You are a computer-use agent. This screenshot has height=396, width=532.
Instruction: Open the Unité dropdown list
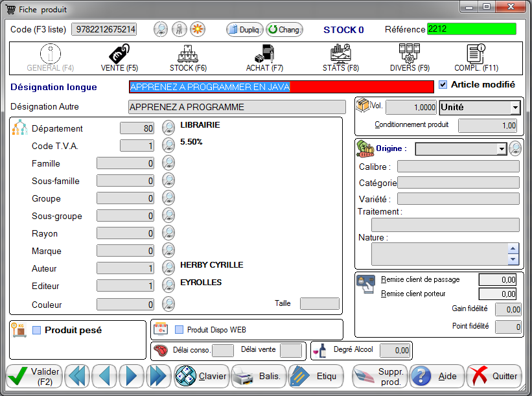pyautogui.click(x=515, y=108)
